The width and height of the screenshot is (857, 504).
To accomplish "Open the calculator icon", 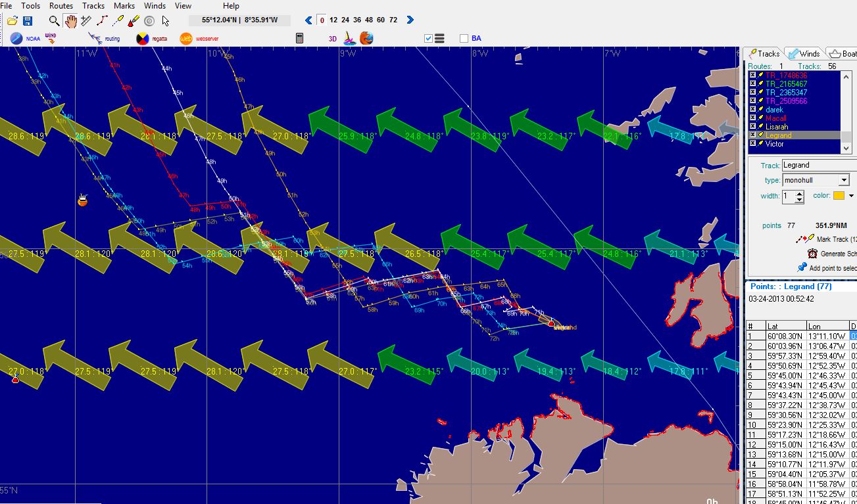I will tap(299, 39).
